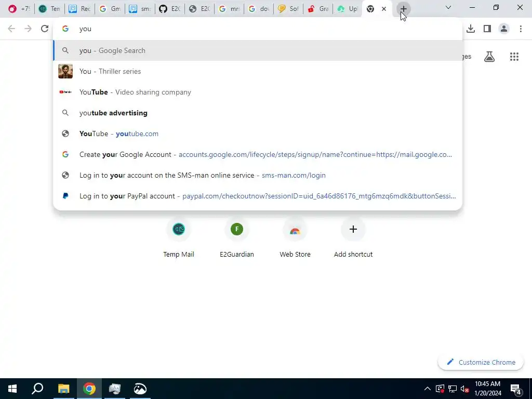Show hidden system tray icons
532x399 pixels.
428,389
